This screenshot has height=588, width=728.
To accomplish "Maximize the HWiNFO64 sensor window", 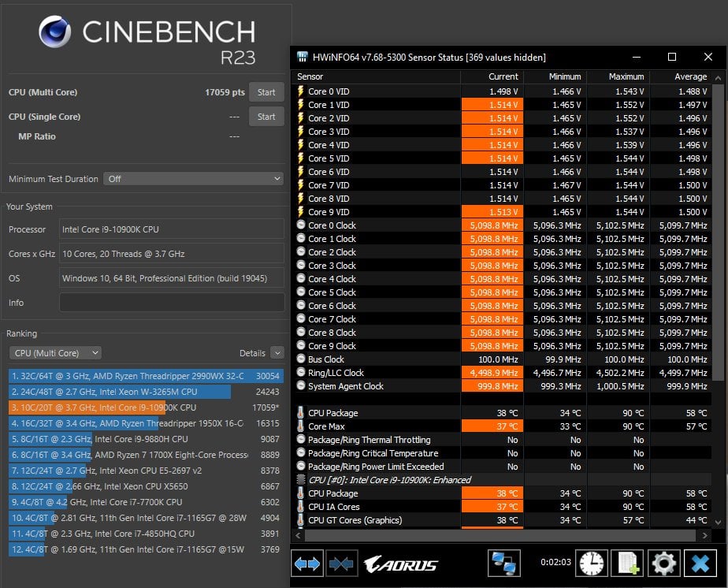I will (672, 57).
